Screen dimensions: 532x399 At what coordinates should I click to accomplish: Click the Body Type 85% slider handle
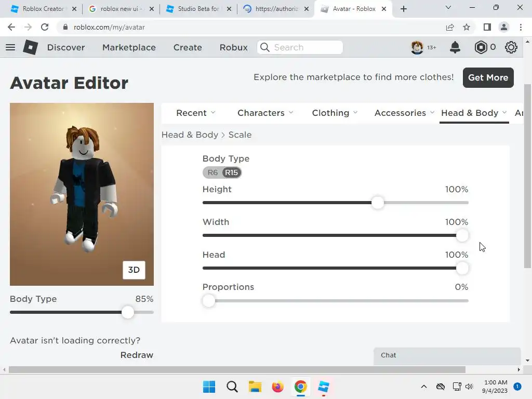coord(128,312)
